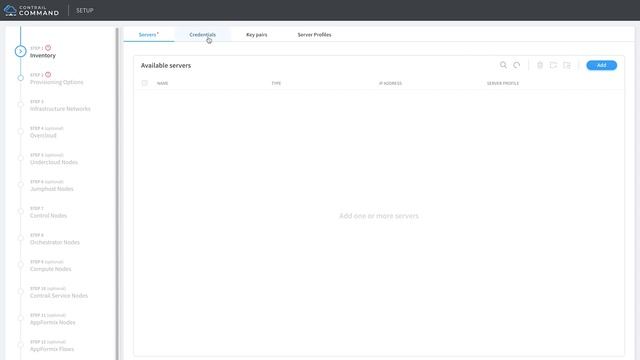This screenshot has width=640, height=360.
Task: Open the Key pairs tab
Action: click(x=257, y=35)
